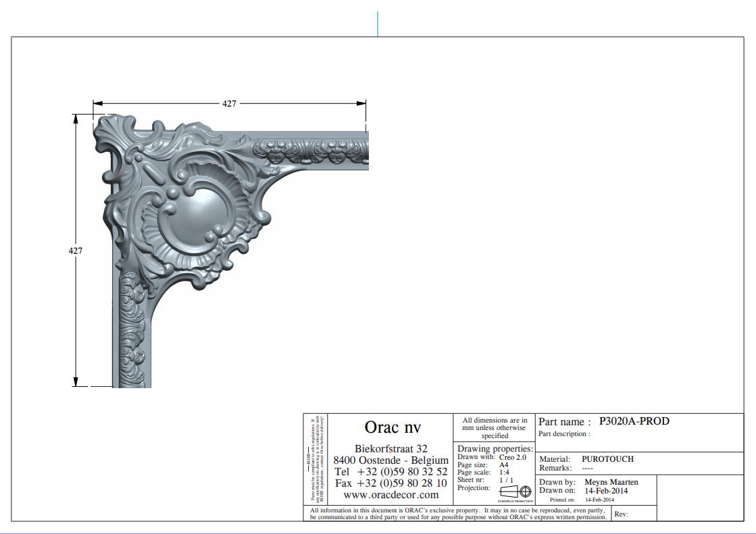Image resolution: width=756 pixels, height=534 pixels.
Task: Select the horizontal 427 dimension value
Action: [229, 103]
